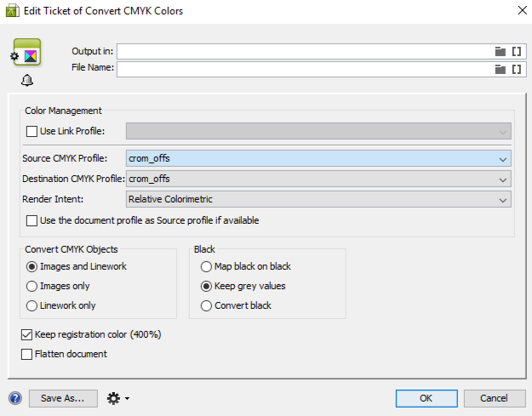Expand the Source CMYK Profile dropdown
532x416 pixels.
pyautogui.click(x=318, y=157)
